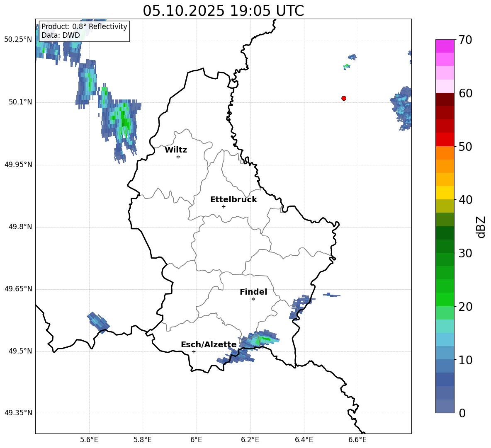Click the 49.35°N latitude label
The image size is (491, 448).
click(18, 413)
